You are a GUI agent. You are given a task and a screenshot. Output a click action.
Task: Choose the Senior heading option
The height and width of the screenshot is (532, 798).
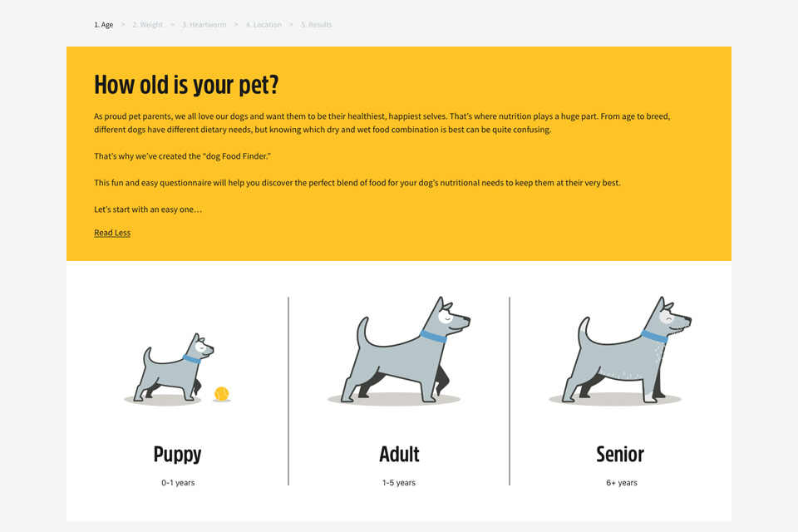pyautogui.click(x=620, y=454)
